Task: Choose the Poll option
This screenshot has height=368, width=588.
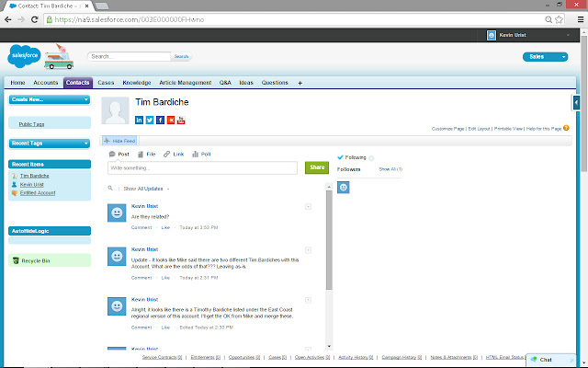Action: (x=201, y=154)
